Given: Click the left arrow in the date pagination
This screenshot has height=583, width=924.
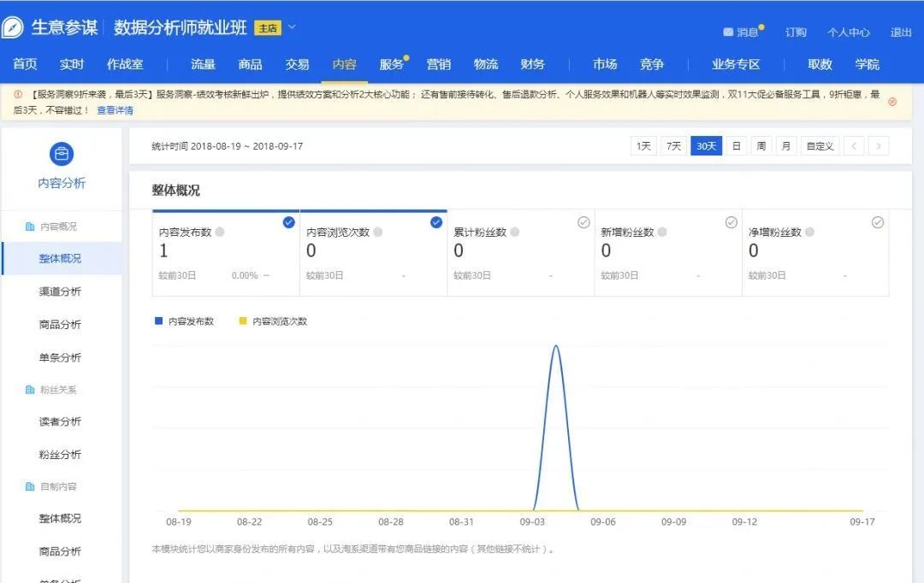Looking at the screenshot, I should [x=852, y=145].
